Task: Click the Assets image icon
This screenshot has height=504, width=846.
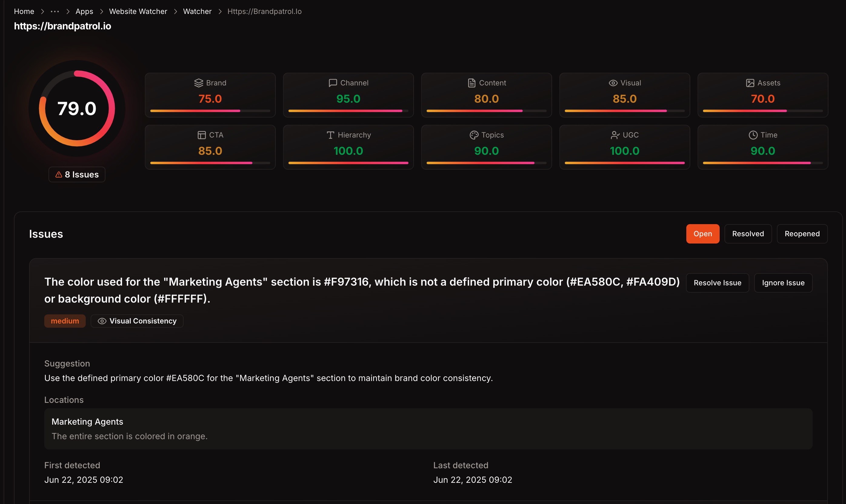Action: coord(750,83)
